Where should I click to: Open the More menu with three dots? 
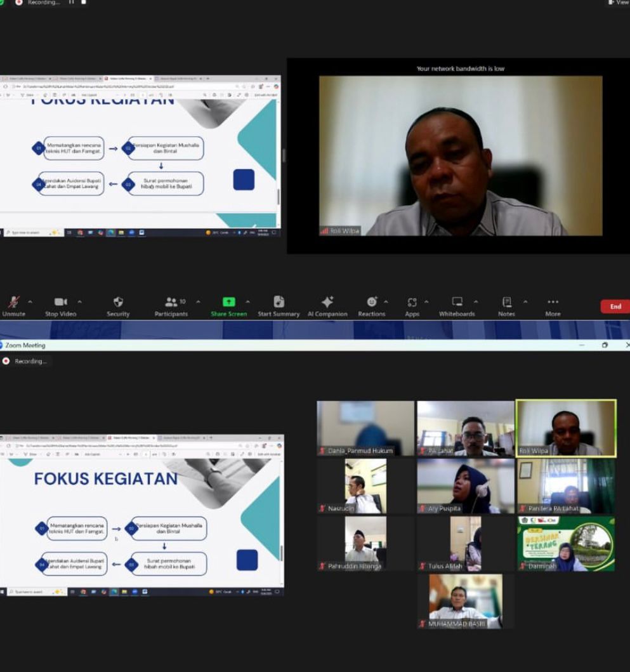tap(553, 306)
